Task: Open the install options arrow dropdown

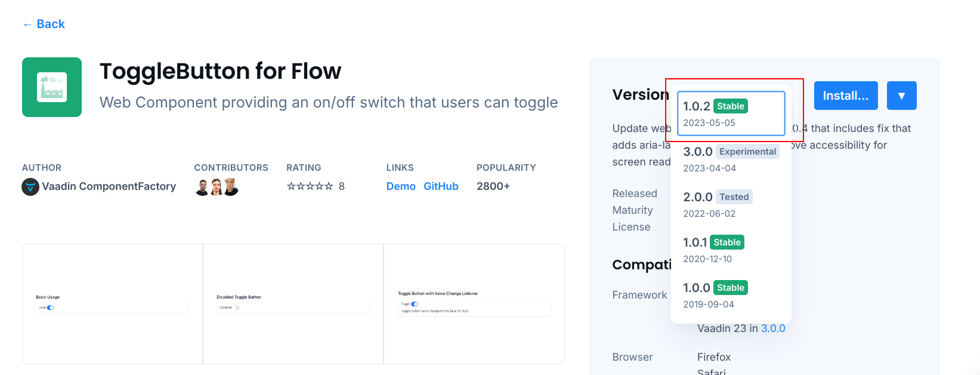Action: coord(901,96)
